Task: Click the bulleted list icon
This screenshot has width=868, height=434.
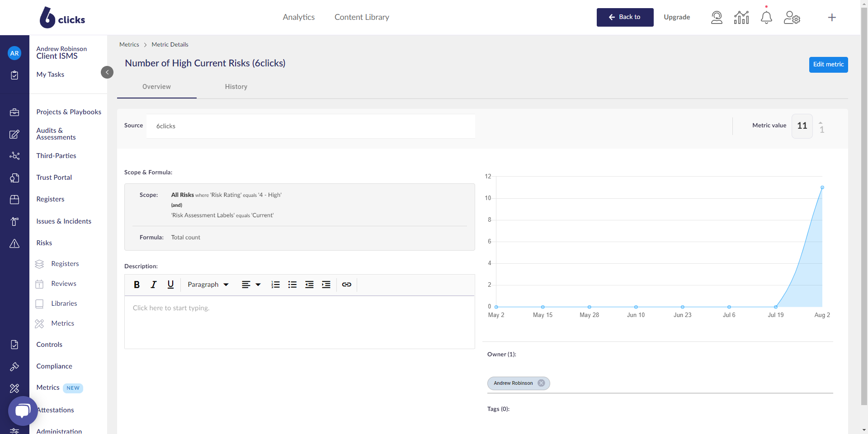Action: coord(292,285)
